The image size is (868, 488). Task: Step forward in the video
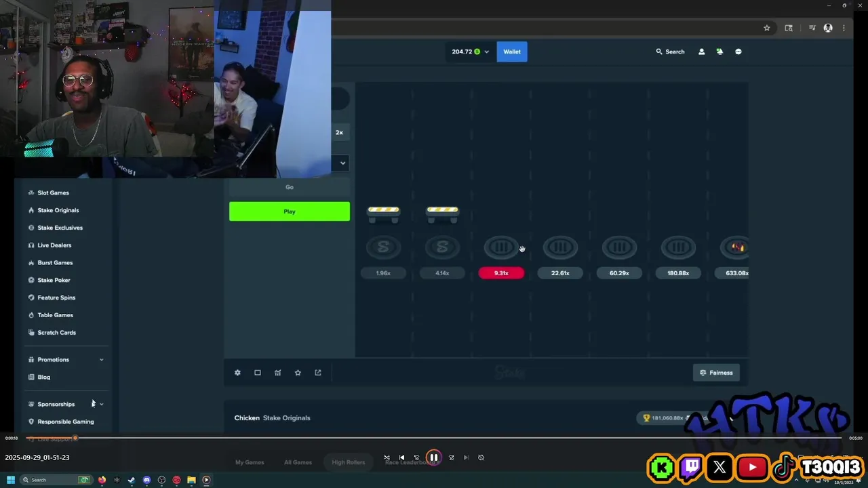coord(451,457)
